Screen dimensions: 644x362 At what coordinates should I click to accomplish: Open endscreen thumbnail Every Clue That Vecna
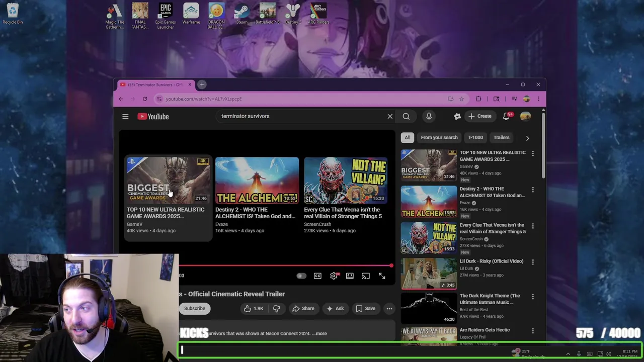[346, 180]
